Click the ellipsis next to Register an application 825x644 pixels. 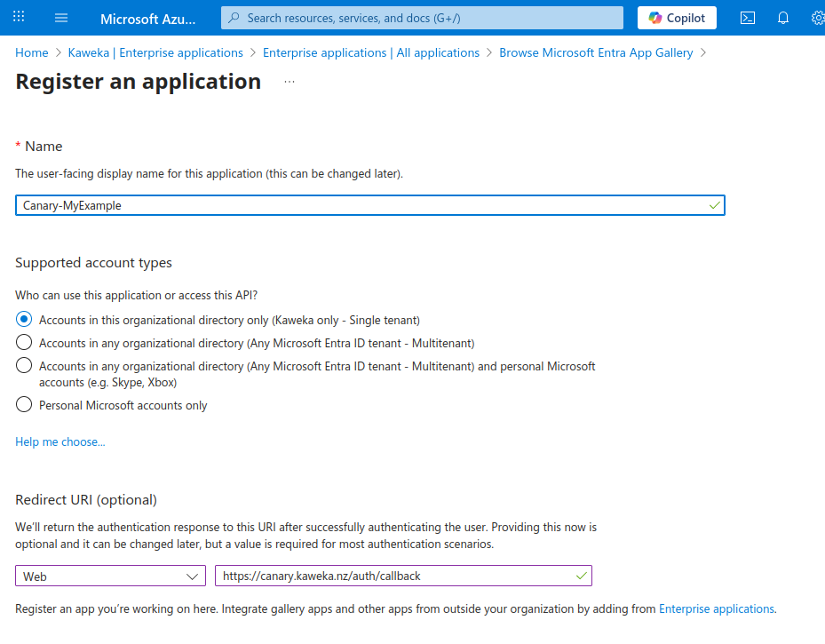(289, 81)
